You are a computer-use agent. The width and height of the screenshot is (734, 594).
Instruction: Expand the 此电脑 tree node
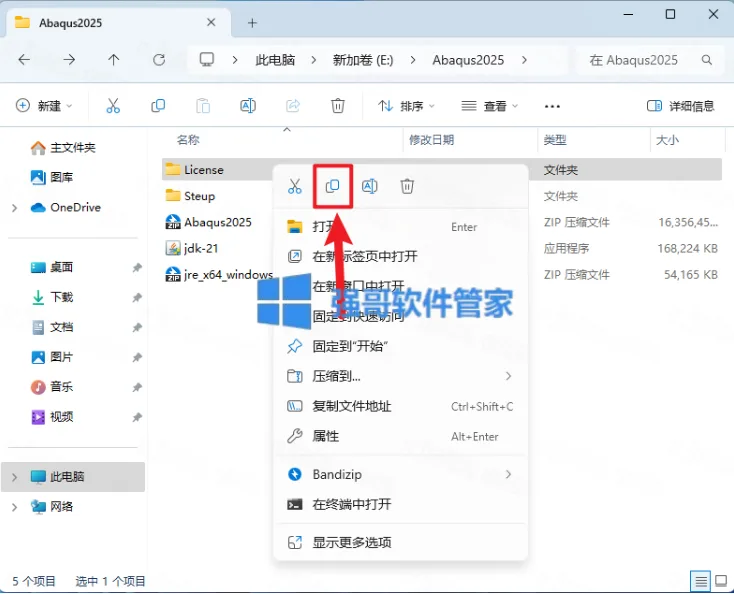[15, 477]
